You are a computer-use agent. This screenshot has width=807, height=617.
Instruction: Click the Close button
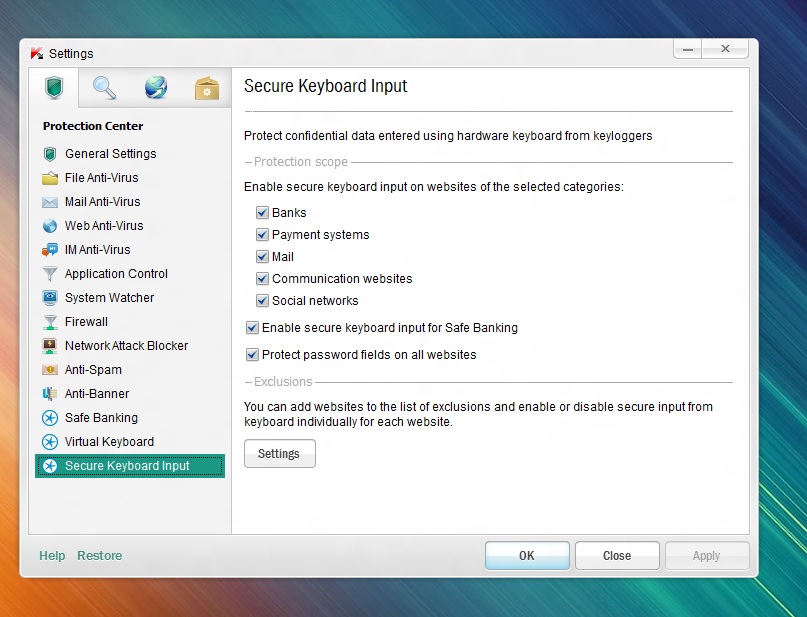coord(617,556)
